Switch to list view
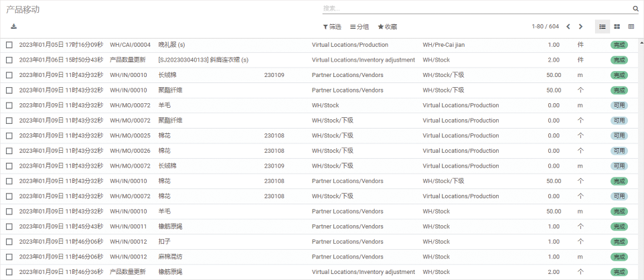Image resolution: width=644 pixels, height=280 pixels. click(x=602, y=27)
